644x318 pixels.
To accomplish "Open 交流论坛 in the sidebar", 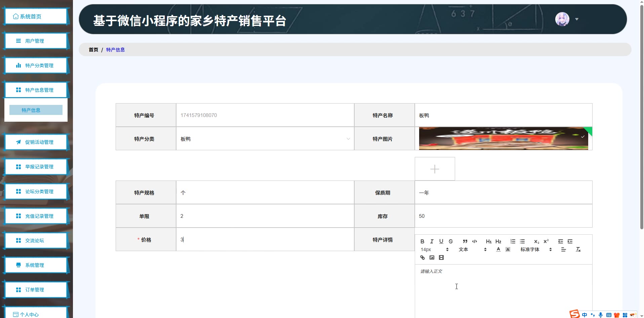I will pos(36,240).
